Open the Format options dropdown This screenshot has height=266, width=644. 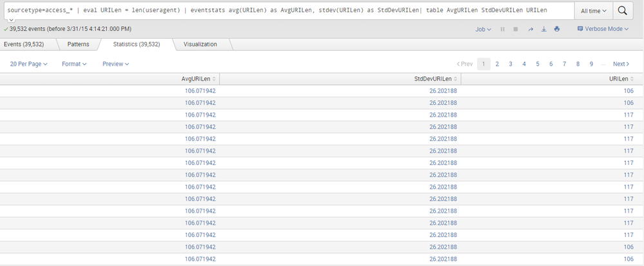tap(73, 64)
